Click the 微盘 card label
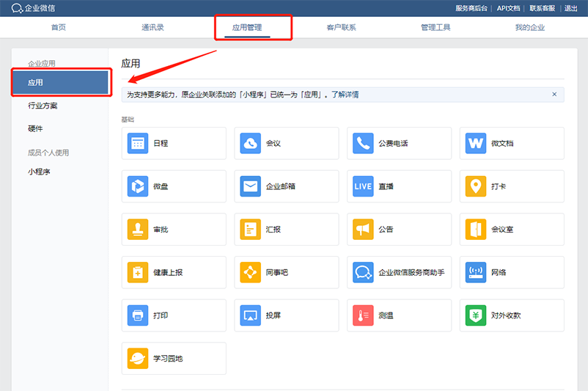The image size is (588, 391). click(x=161, y=186)
